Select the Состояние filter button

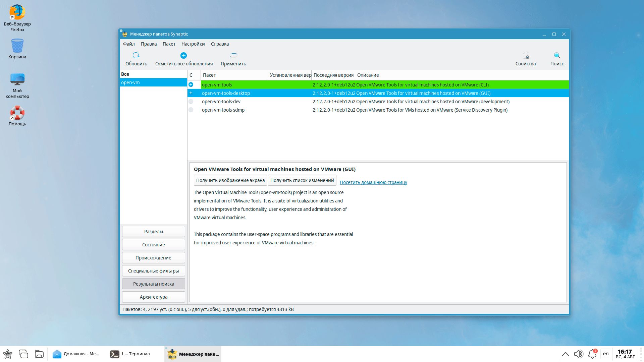pyautogui.click(x=153, y=245)
